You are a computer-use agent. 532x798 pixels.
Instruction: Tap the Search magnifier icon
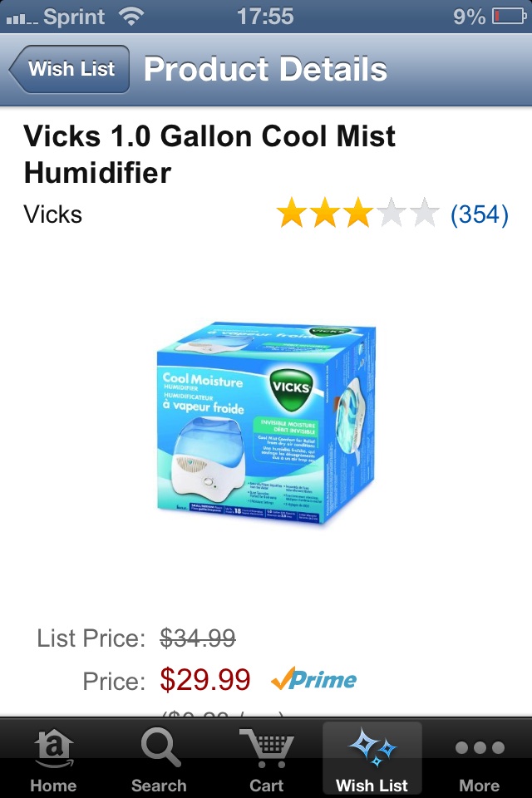tap(160, 747)
